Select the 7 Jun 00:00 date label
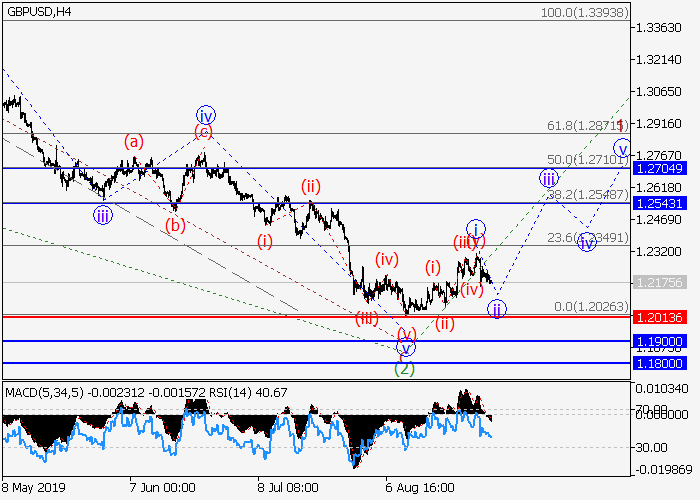 click(x=162, y=487)
